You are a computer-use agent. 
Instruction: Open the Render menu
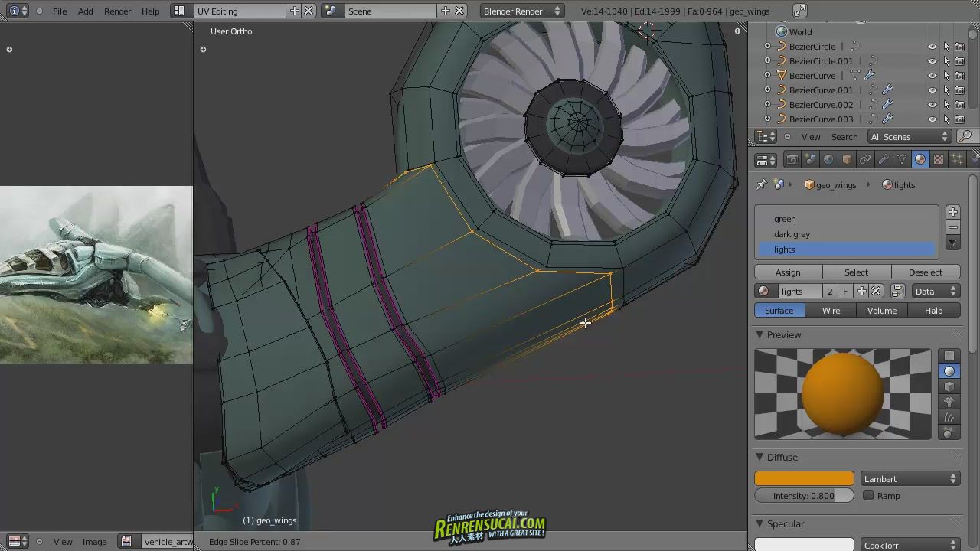pos(117,11)
